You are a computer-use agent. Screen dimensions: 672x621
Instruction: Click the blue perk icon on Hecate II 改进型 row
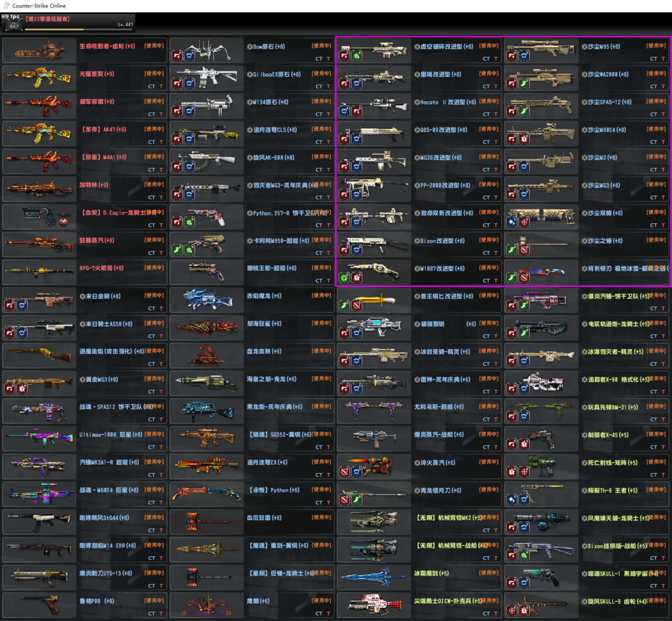coord(344,111)
